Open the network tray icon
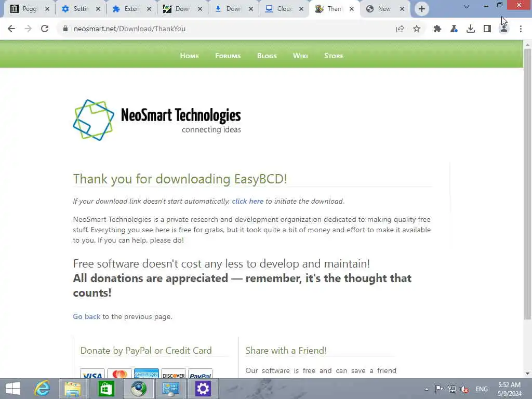The height and width of the screenshot is (399, 532). [x=451, y=389]
